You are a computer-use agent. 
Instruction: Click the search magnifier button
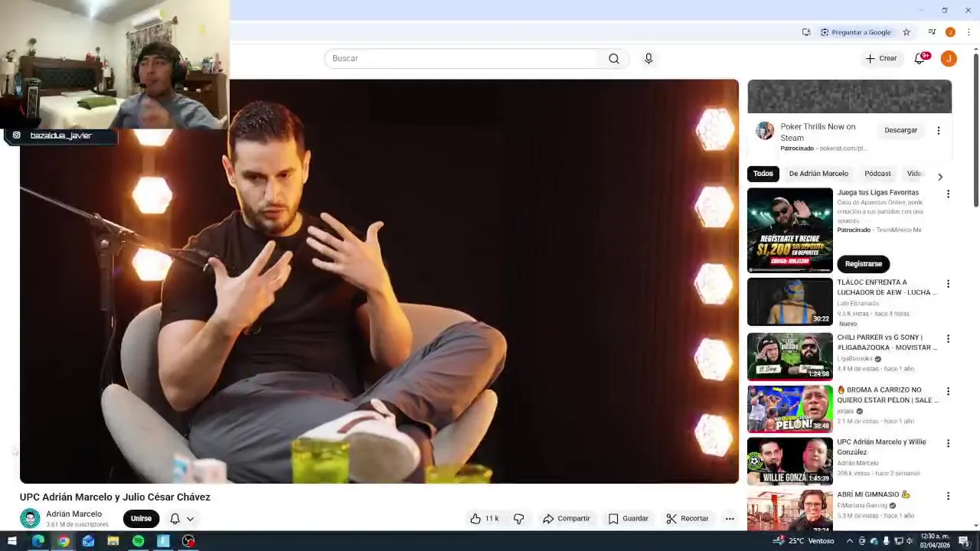[x=614, y=59]
